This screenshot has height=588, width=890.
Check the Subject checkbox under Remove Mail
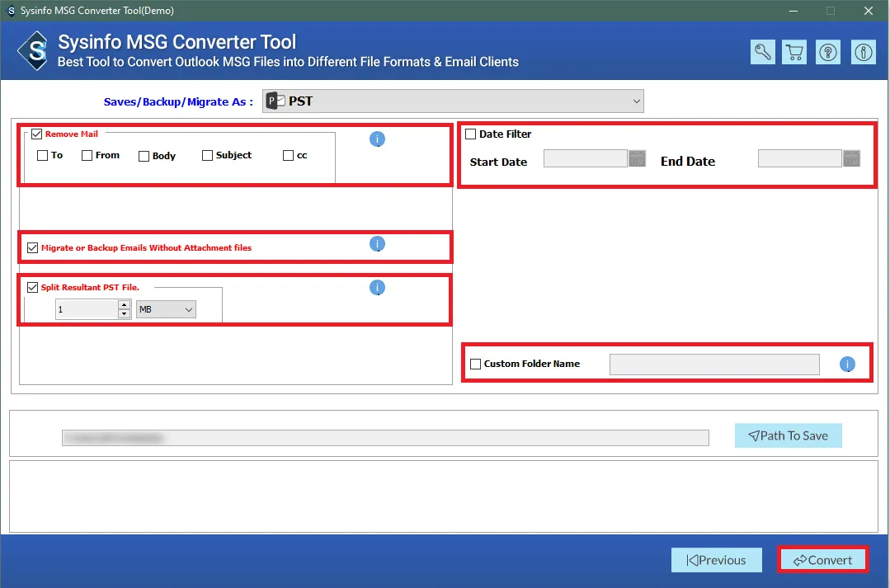point(208,155)
